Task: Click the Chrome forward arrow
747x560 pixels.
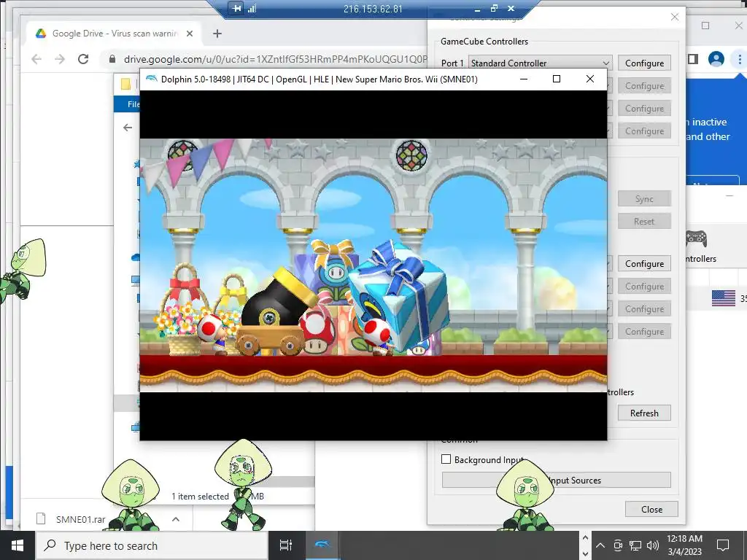Action: click(x=60, y=59)
